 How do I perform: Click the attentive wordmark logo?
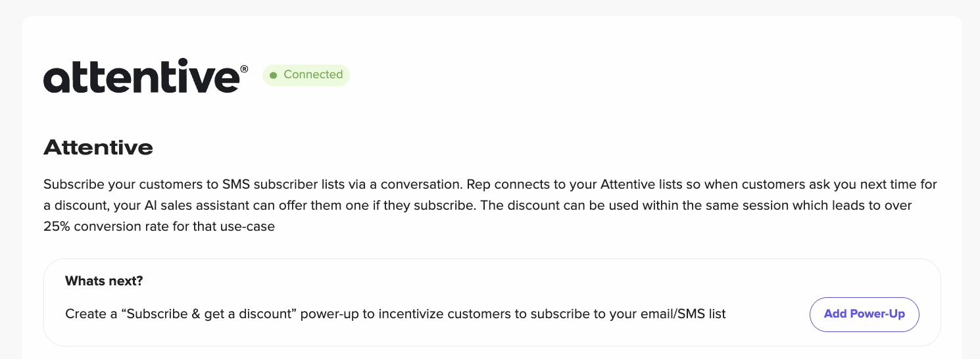141,76
